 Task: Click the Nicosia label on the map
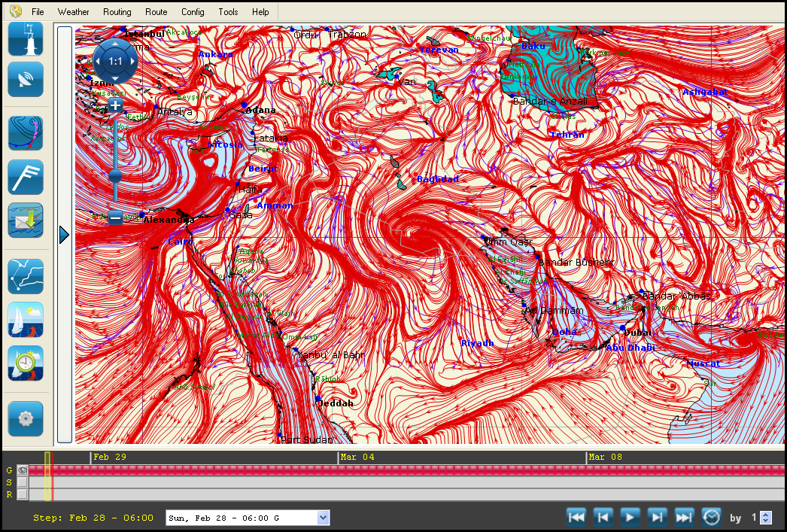[226, 144]
